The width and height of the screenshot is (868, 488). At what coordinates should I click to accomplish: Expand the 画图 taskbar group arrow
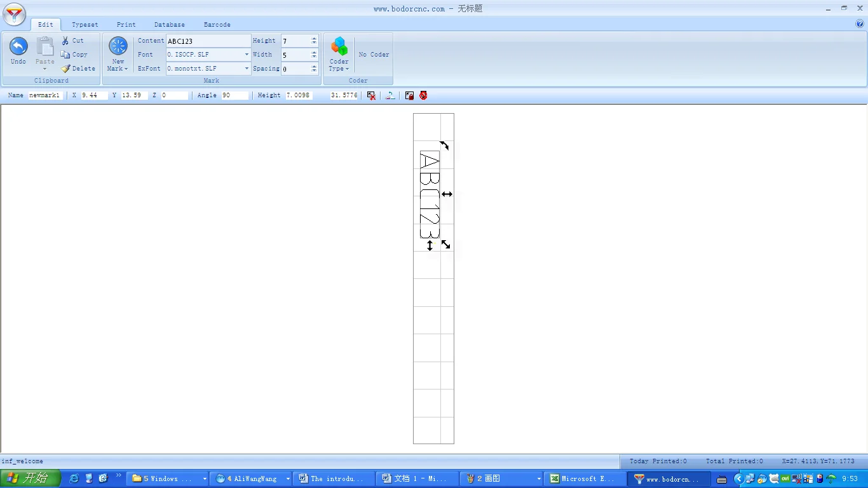pos(539,479)
